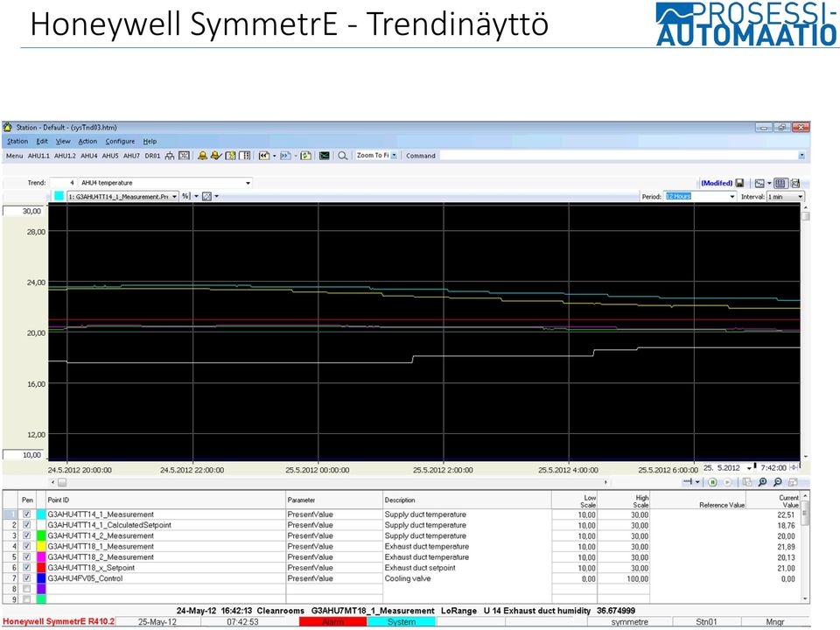Click the green reload page icon
Image resolution: width=840 pixels, height=630 pixels.
coord(306,156)
